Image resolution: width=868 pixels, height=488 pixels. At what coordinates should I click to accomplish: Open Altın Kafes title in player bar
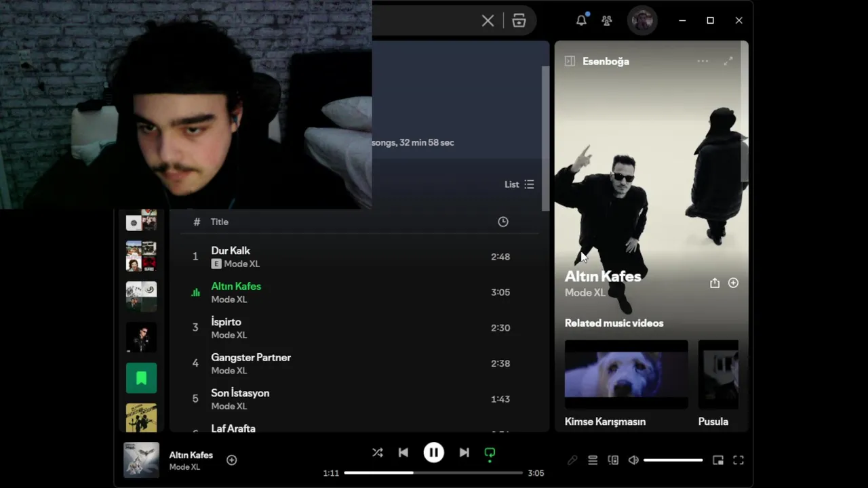(191, 455)
